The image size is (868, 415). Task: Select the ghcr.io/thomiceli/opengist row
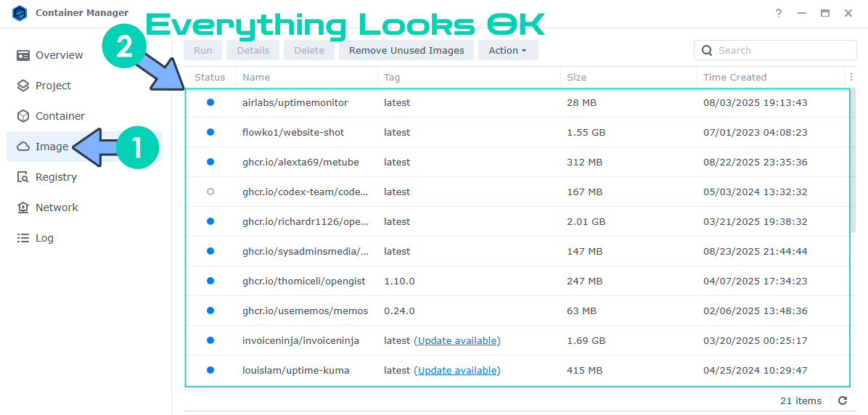pyautogui.click(x=517, y=281)
